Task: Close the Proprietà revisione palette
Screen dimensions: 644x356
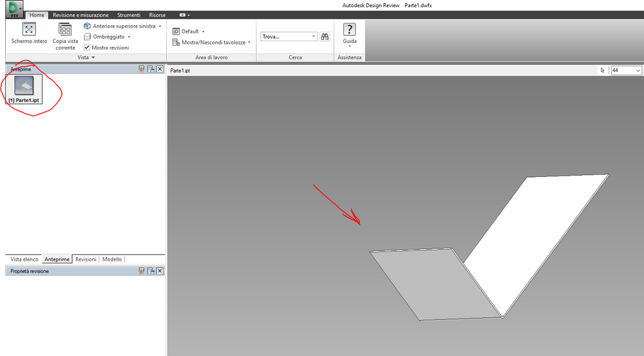Action: tap(160, 271)
